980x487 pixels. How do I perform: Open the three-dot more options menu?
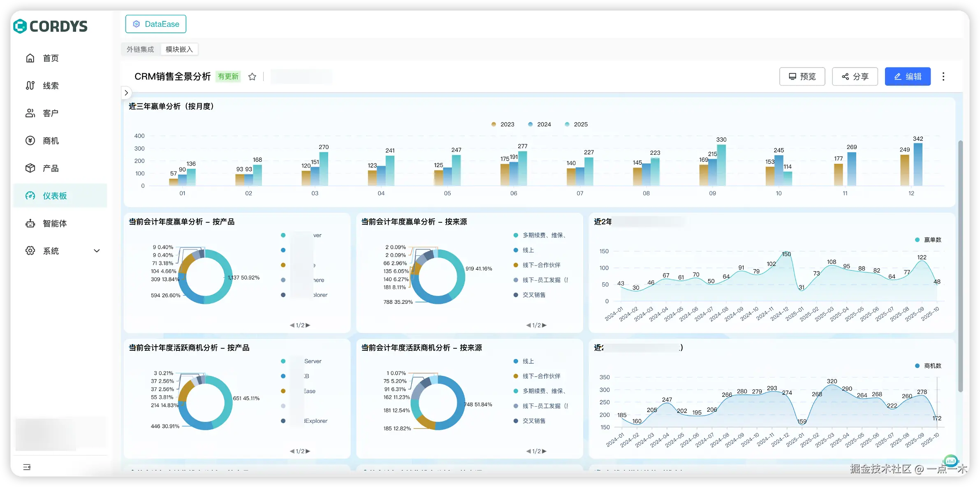(x=943, y=77)
